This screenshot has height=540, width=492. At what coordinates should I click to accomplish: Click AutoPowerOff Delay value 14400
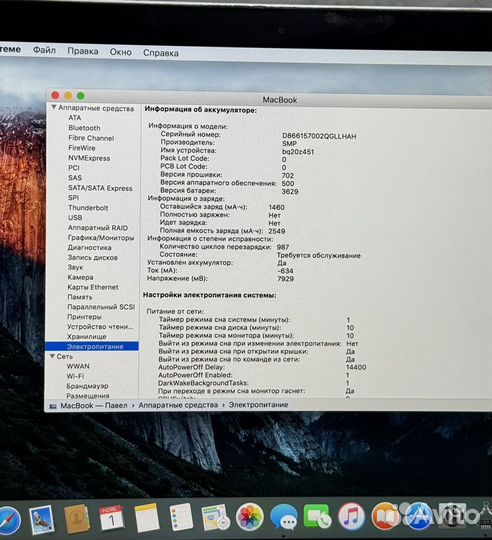[x=356, y=367]
